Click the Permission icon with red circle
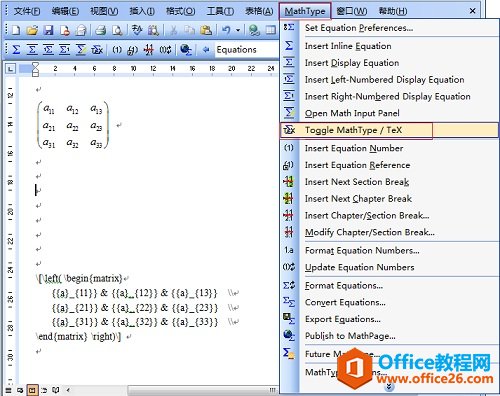500x396 pixels. point(65,31)
